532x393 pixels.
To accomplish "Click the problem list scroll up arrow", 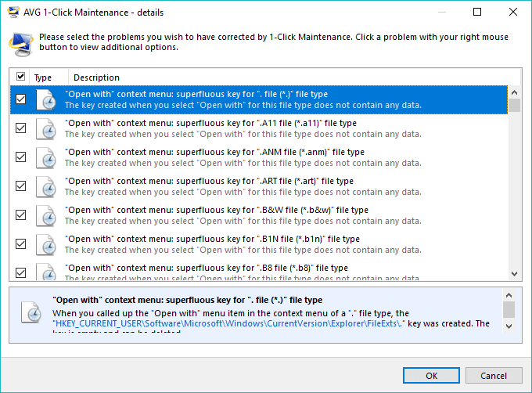I will (x=514, y=92).
